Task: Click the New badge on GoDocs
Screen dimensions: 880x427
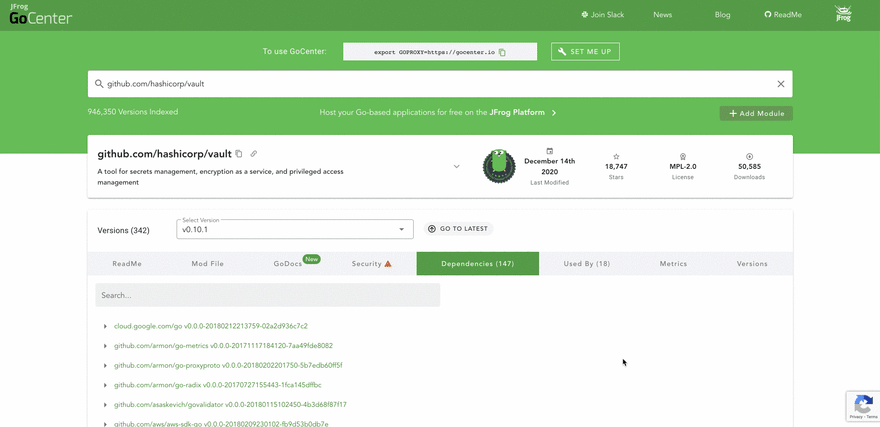Action: (x=311, y=259)
